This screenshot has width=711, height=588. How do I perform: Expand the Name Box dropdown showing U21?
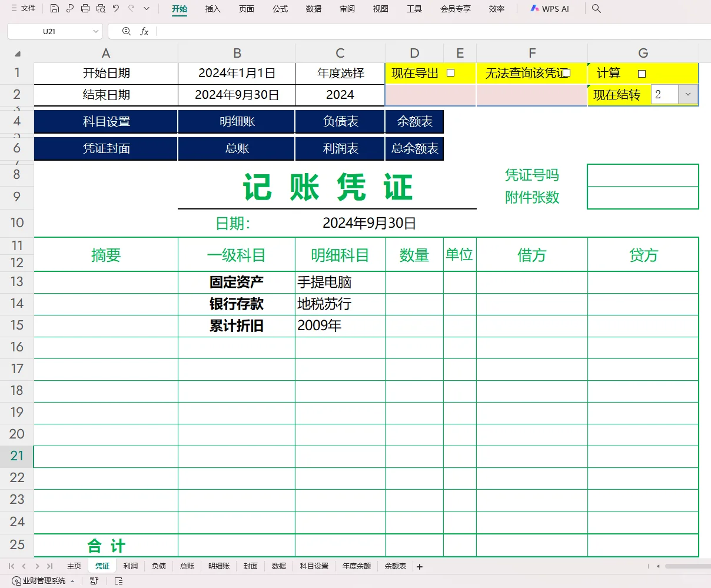(96, 31)
